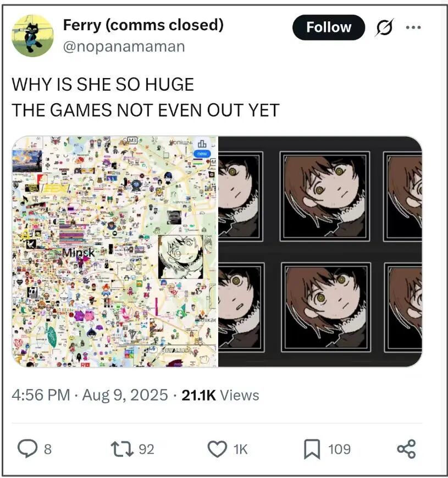Bookmark the post using the bookmark icon
Viewport: 448px width, 478px height.
pyautogui.click(x=312, y=449)
